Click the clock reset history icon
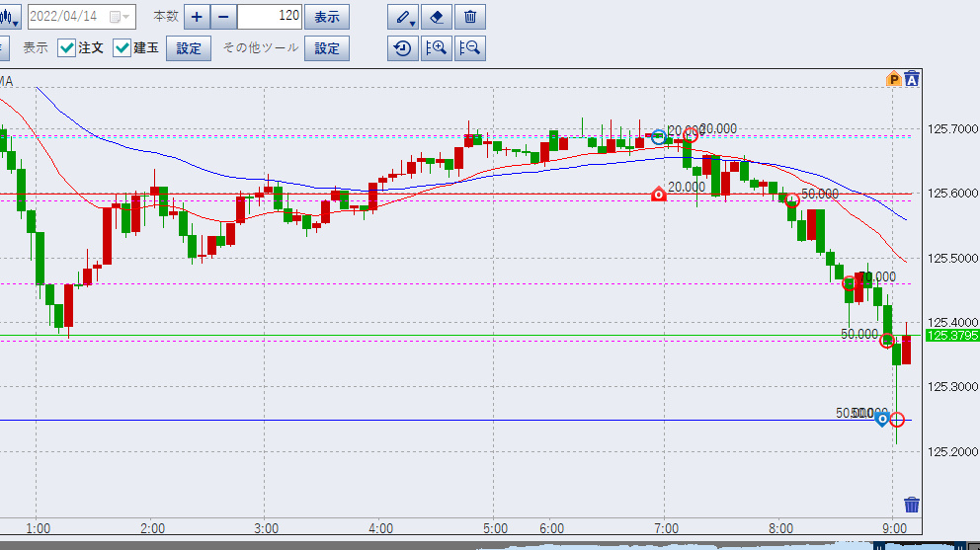The image size is (980, 550). pos(403,48)
